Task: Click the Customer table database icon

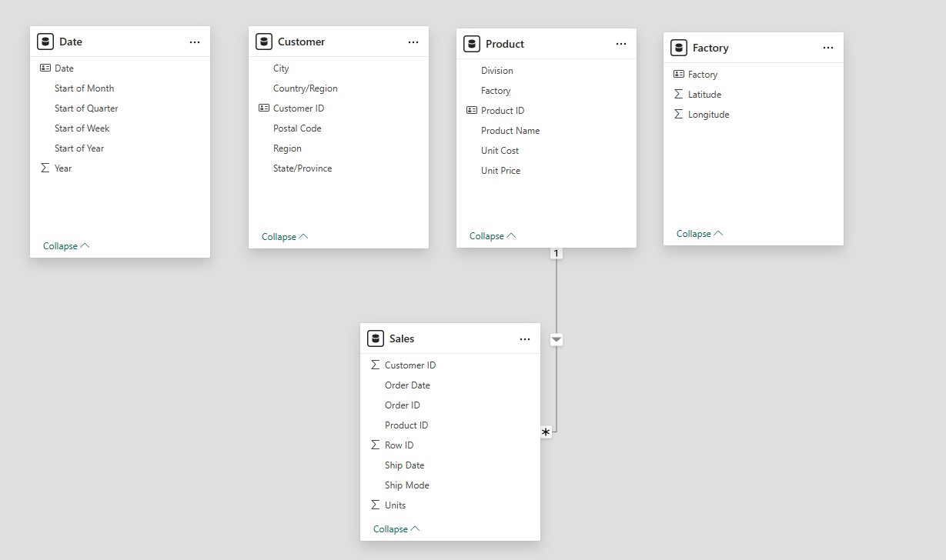Action: pyautogui.click(x=264, y=42)
